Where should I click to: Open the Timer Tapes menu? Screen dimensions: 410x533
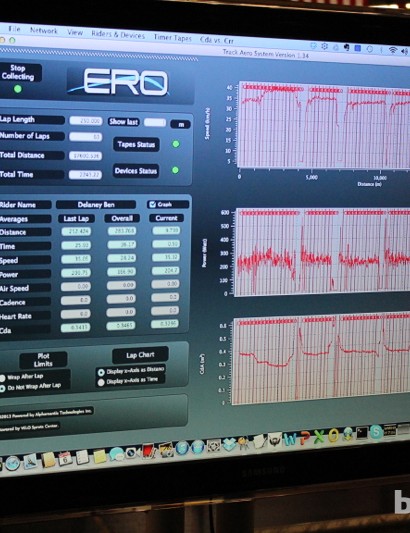coord(173,37)
